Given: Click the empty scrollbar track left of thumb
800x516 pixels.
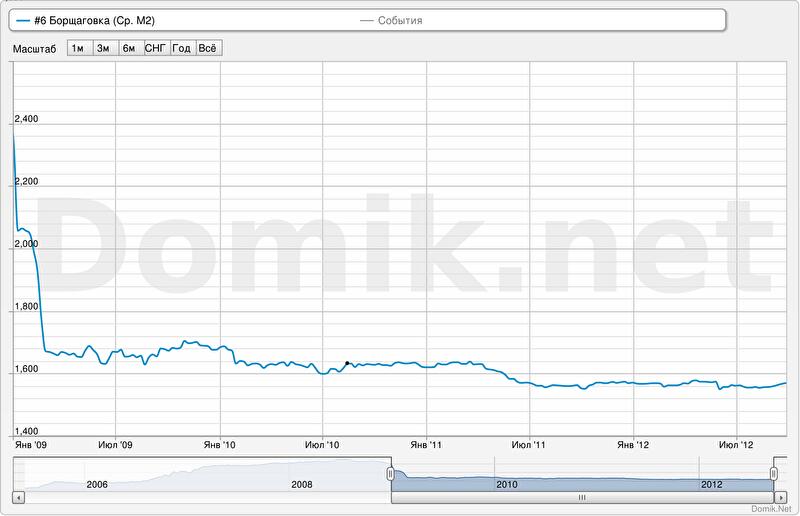Looking at the screenshot, I should (x=200, y=496).
